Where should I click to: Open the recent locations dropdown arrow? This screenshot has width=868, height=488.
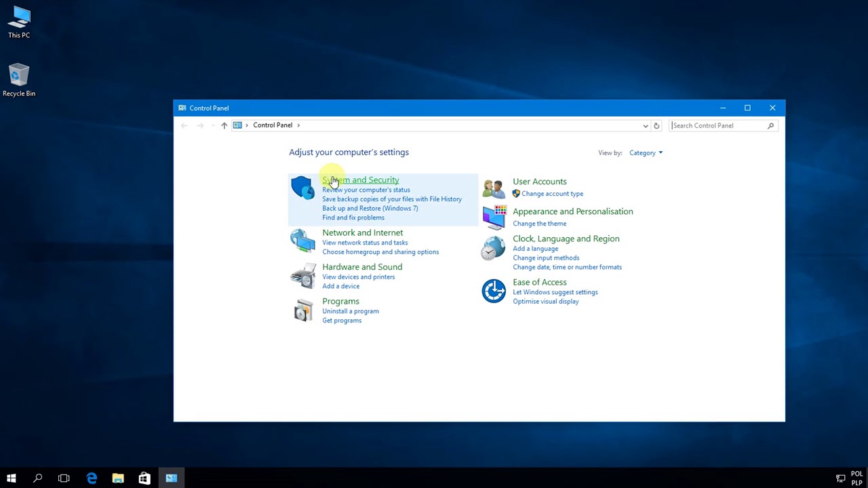click(x=212, y=125)
